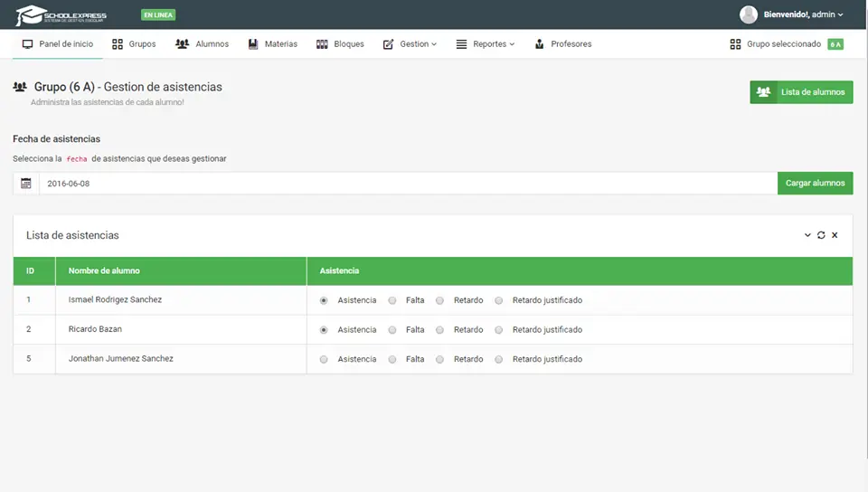
Task: Click the lines icon next to Reportes
Action: pos(461,44)
